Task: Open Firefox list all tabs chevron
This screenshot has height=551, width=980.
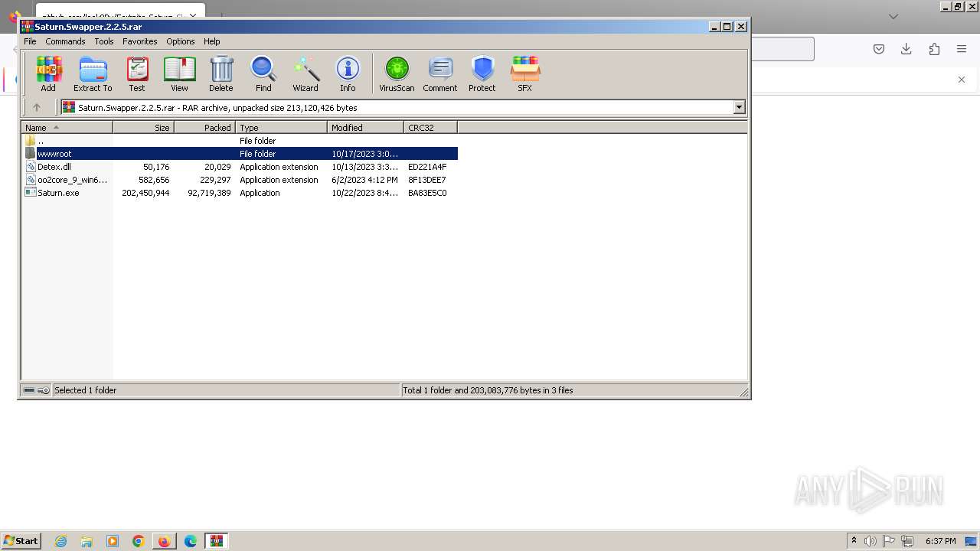Action: pos(893,16)
